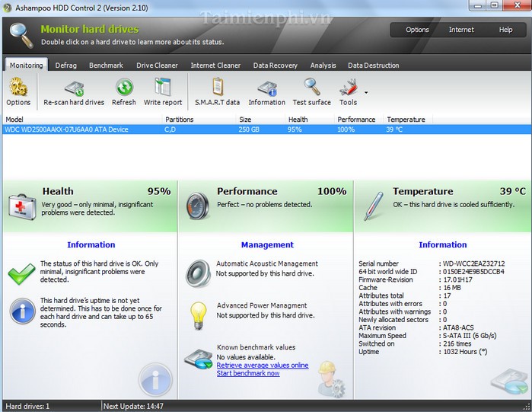Click the Re-scan hard drives icon
The height and width of the screenshot is (412, 532).
[x=74, y=88]
